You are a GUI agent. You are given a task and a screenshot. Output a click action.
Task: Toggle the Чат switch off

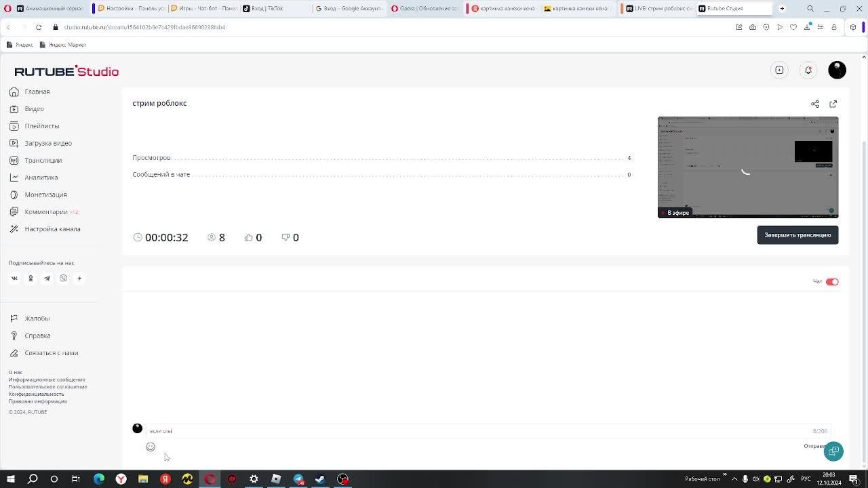click(832, 282)
